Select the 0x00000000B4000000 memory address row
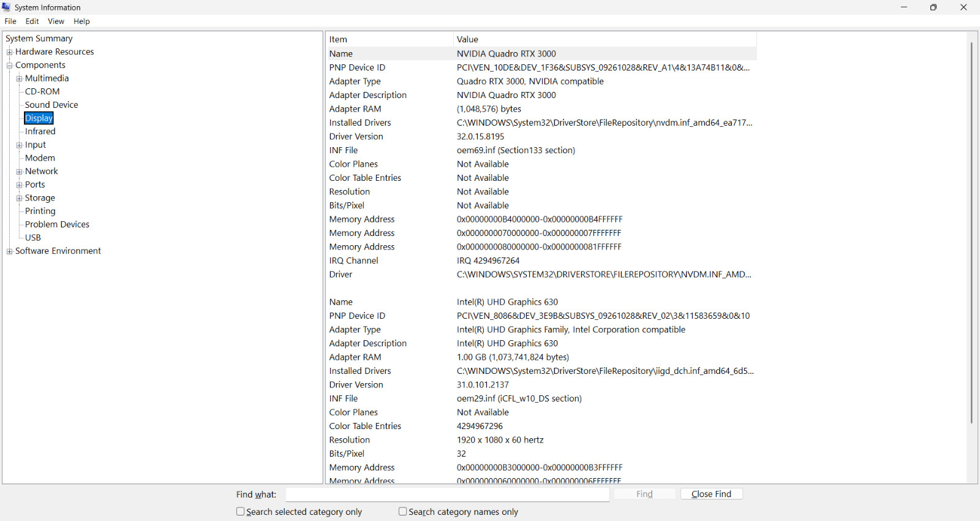The height and width of the screenshot is (521, 980). 542,219
